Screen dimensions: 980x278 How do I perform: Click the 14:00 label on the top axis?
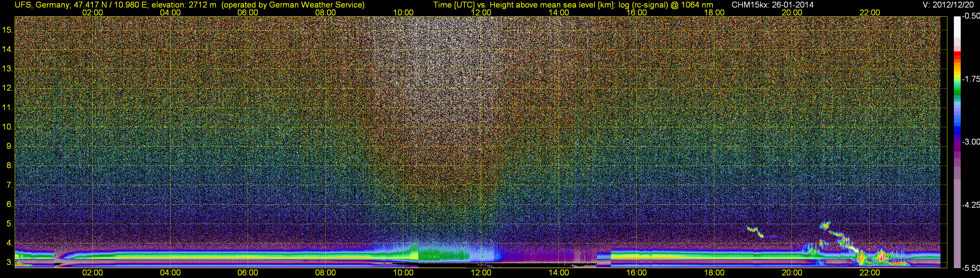(x=559, y=12)
